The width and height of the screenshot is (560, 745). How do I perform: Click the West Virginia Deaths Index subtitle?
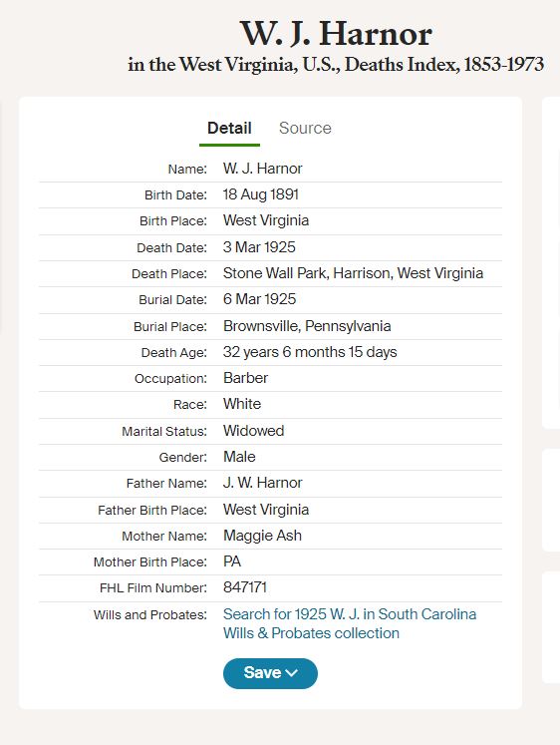click(336, 65)
